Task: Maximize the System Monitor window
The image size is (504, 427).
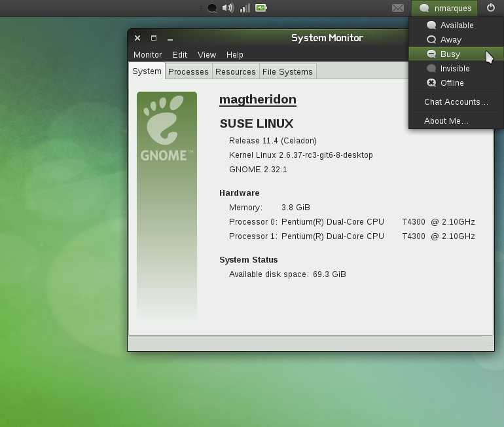Action: pyautogui.click(x=154, y=38)
